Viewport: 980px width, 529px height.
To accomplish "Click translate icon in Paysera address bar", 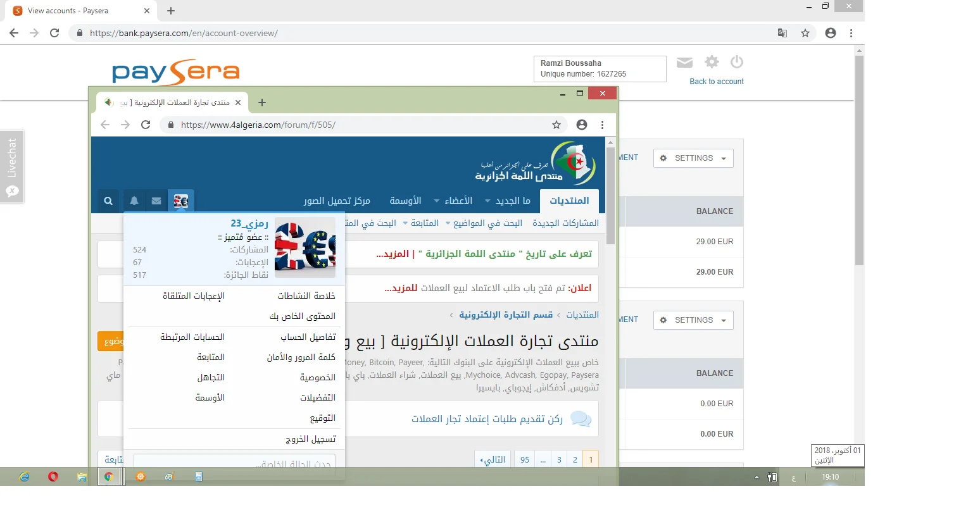I will click(782, 33).
